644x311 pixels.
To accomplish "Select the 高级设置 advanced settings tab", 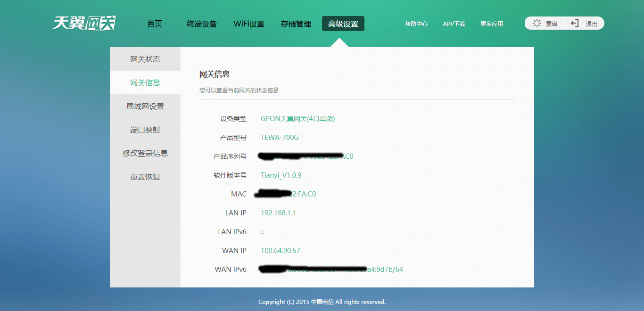I will 343,23.
